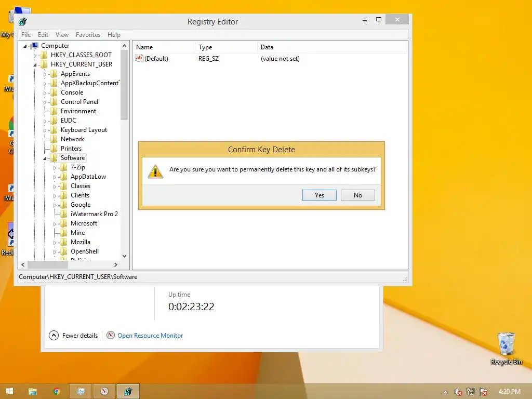The image size is (532, 399).
Task: Click the HKEY_CURRENT_USER folder icon
Action: tap(44, 64)
